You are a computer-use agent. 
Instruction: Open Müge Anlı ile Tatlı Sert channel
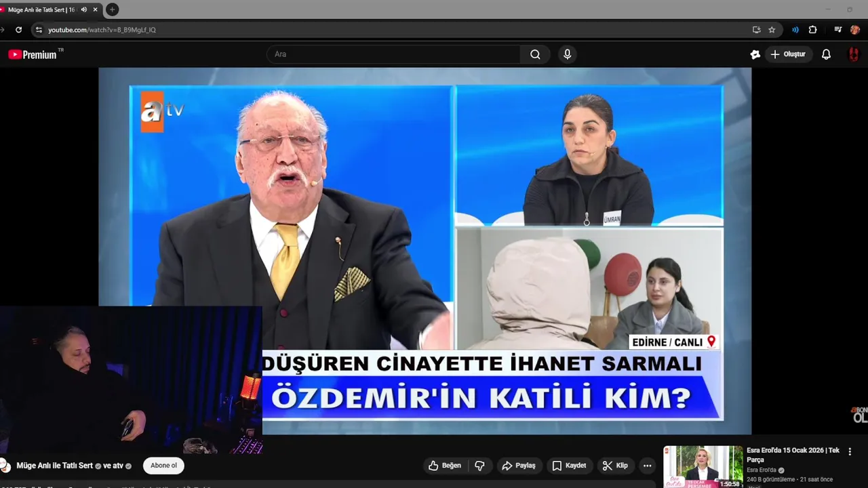pyautogui.click(x=54, y=466)
